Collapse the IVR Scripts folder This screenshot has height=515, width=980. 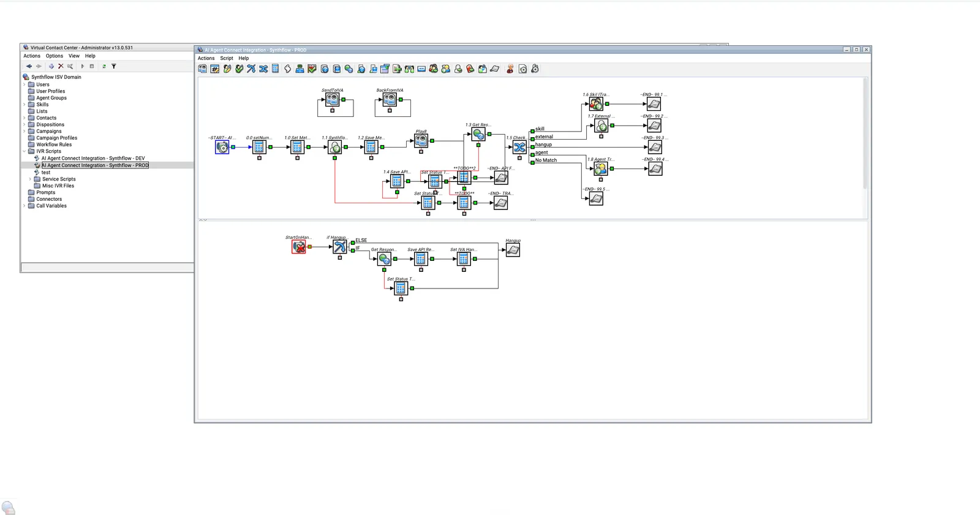pos(24,151)
